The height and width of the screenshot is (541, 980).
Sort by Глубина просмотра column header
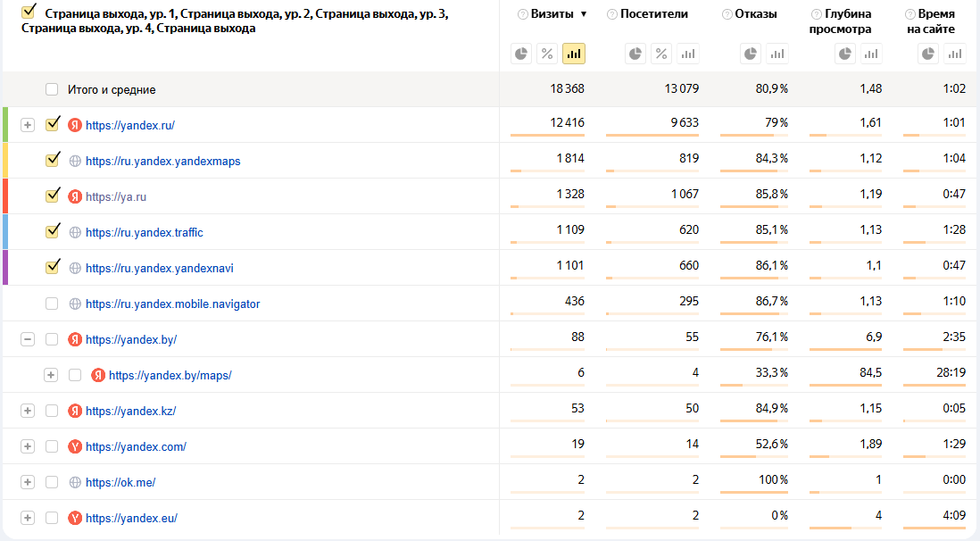coord(841,21)
